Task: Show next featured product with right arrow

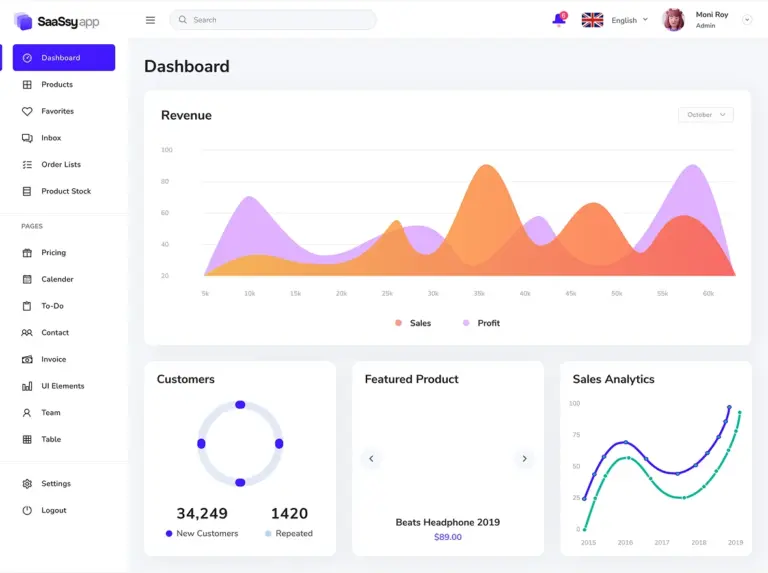Action: pyautogui.click(x=524, y=459)
